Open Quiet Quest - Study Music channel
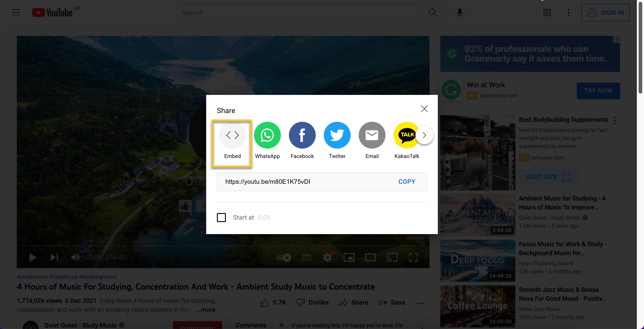This screenshot has width=644, height=329. coord(80,325)
